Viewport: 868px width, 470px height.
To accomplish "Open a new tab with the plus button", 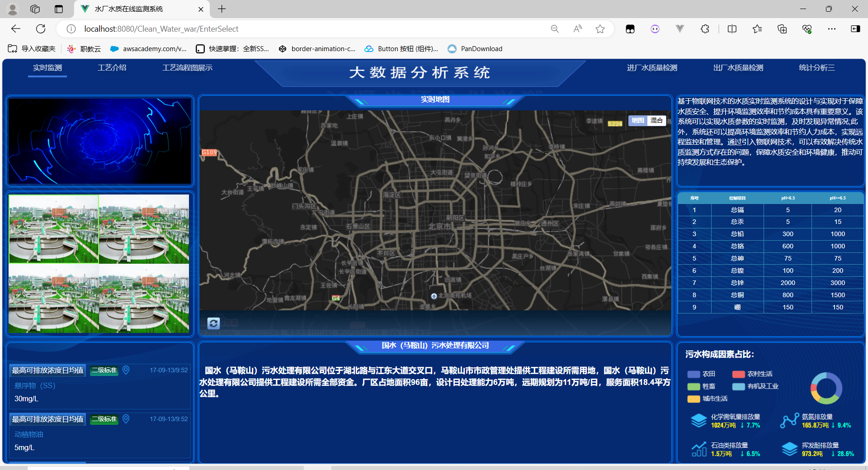I will coord(222,9).
